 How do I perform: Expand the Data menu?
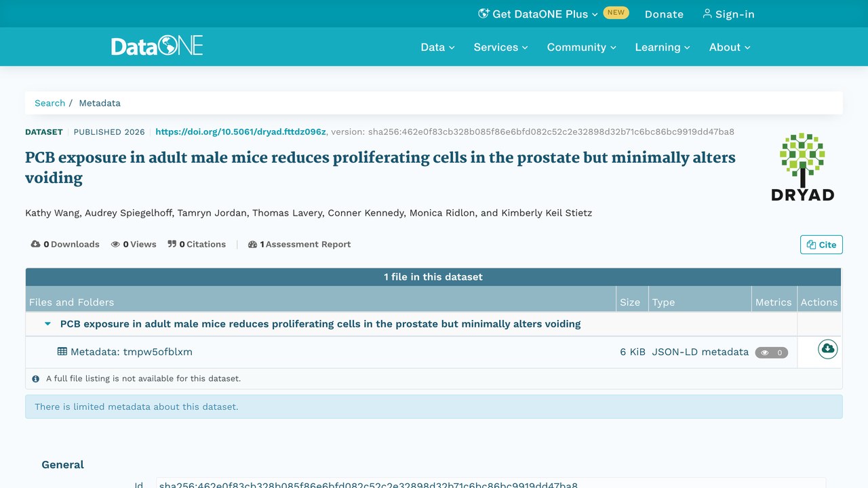pos(437,47)
